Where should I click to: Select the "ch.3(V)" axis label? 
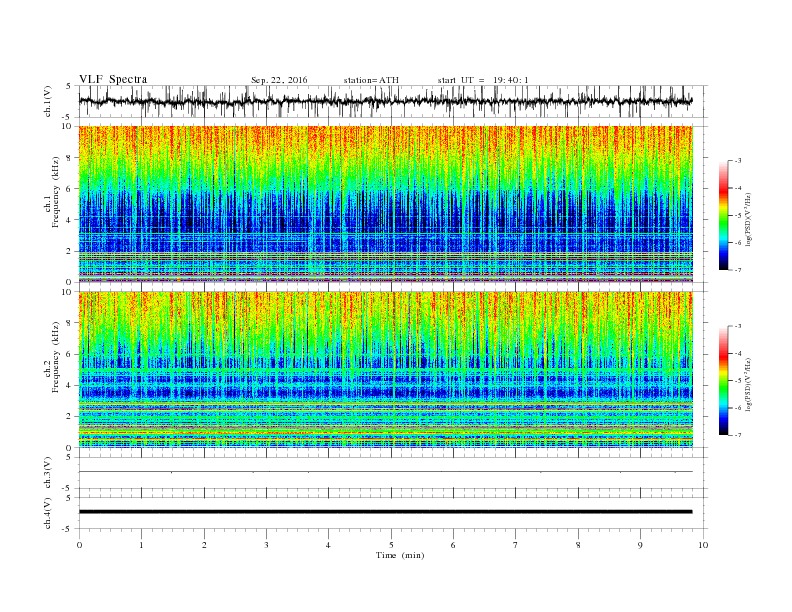(x=48, y=473)
